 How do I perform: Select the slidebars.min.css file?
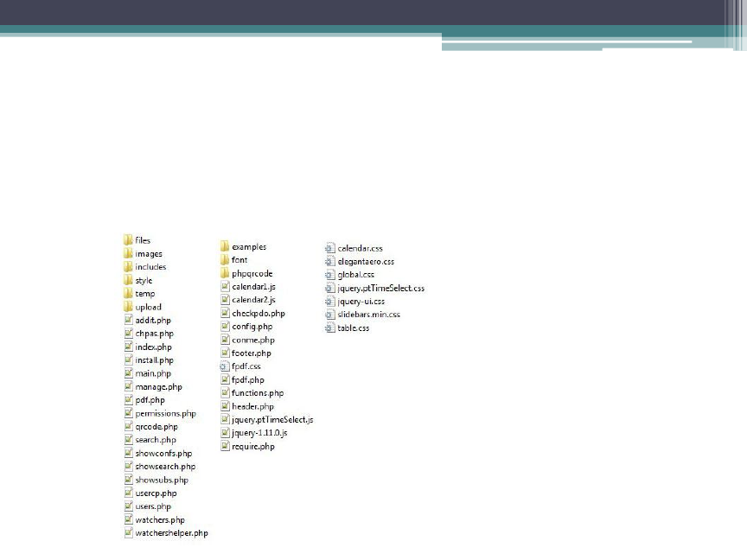pos(368,315)
